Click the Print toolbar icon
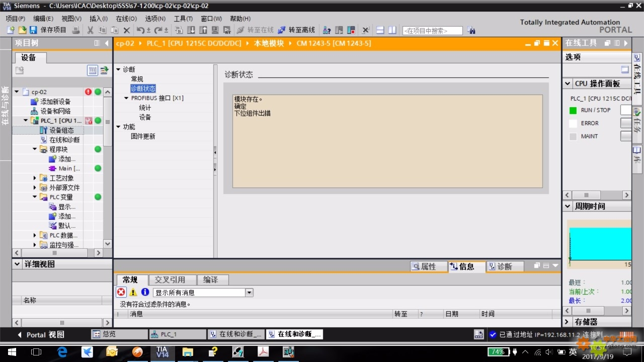Image resolution: width=644 pixels, height=362 pixels. coord(76,30)
